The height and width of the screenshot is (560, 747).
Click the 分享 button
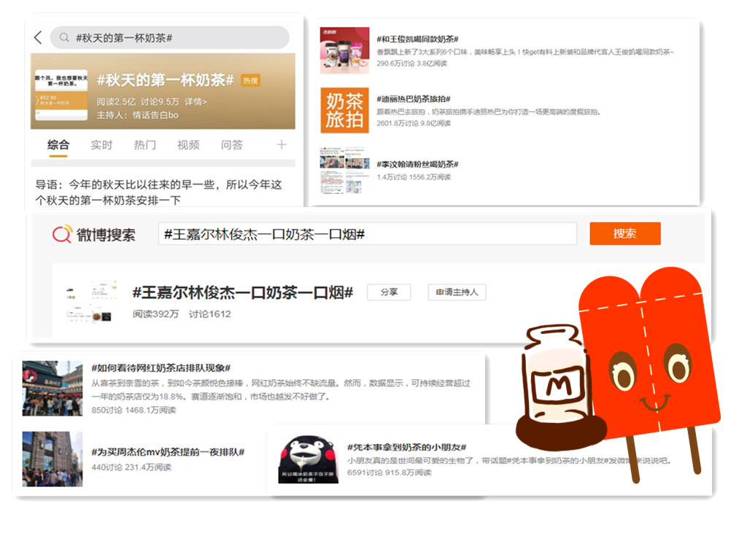click(389, 292)
